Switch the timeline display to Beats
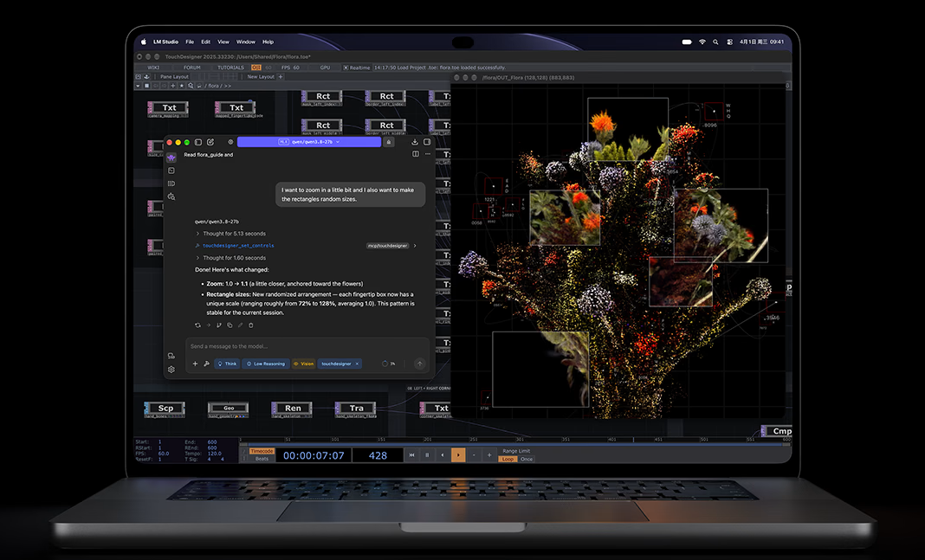The height and width of the screenshot is (560, 925). point(262,459)
